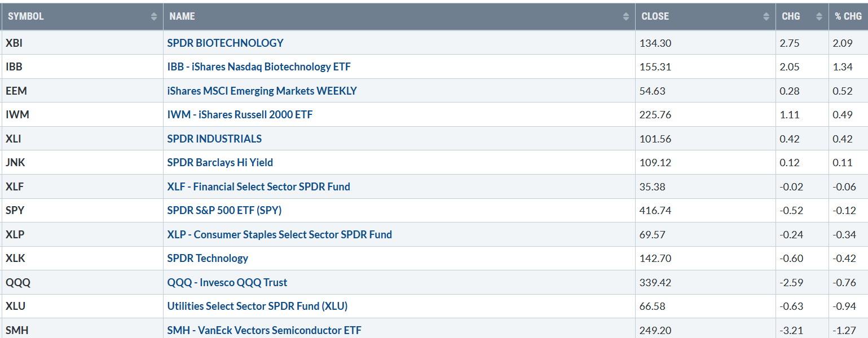This screenshot has width=868, height=338.
Task: Sort table by NAME column arrows
Action: click(626, 17)
